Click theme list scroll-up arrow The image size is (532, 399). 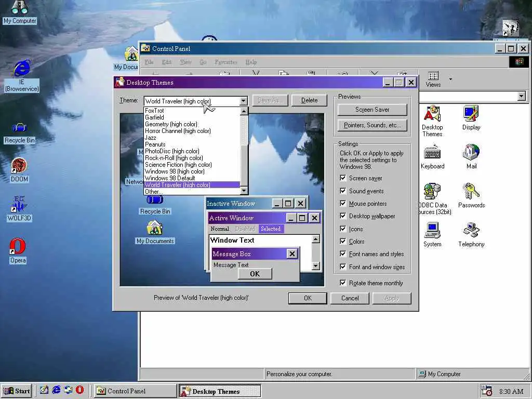pyautogui.click(x=244, y=111)
